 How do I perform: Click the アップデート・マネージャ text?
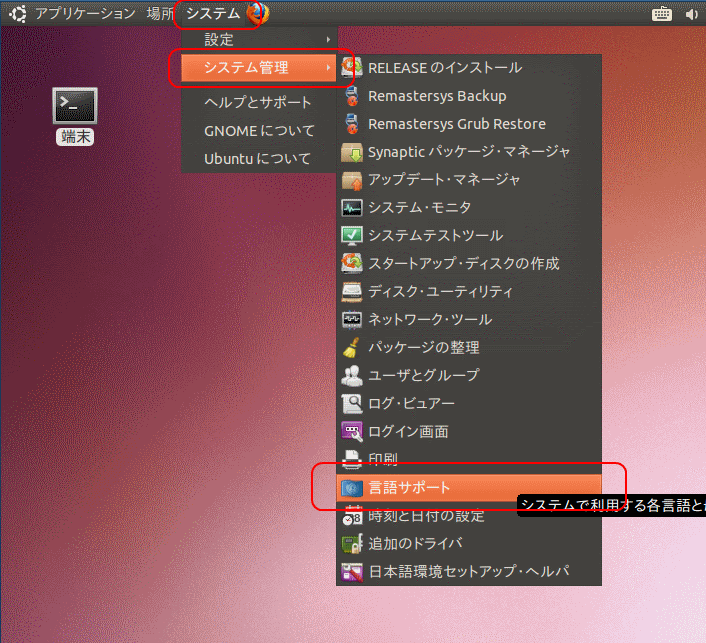pyautogui.click(x=444, y=180)
